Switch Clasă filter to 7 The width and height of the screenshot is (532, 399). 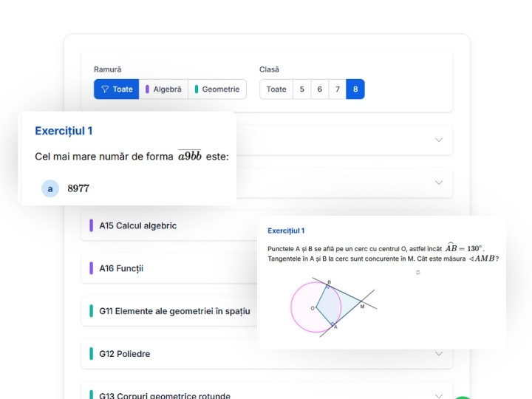pos(338,89)
